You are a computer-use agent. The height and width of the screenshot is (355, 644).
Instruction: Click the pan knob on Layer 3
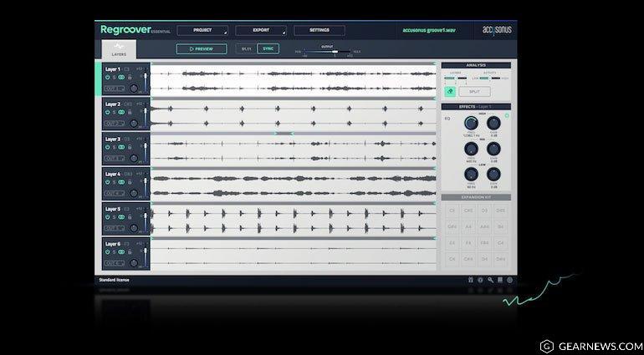tap(134, 158)
